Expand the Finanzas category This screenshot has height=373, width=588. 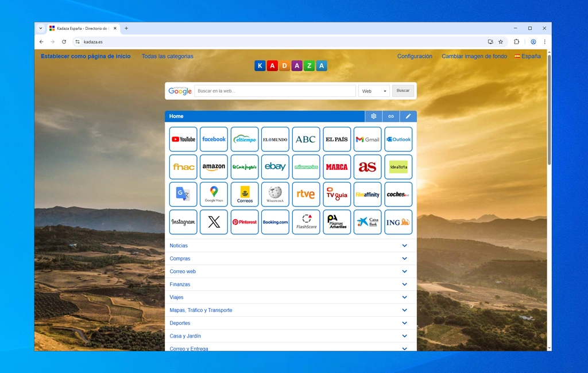tap(291, 284)
